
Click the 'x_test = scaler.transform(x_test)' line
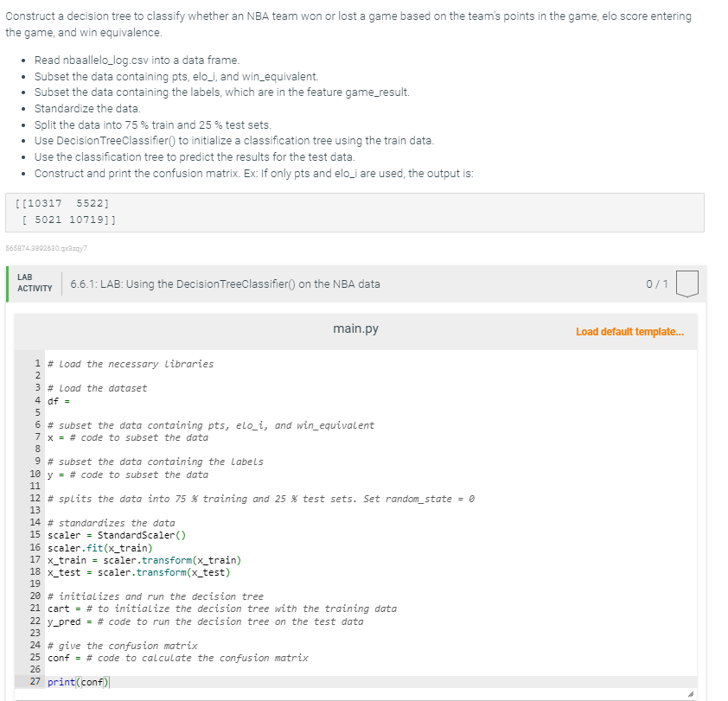[139, 572]
